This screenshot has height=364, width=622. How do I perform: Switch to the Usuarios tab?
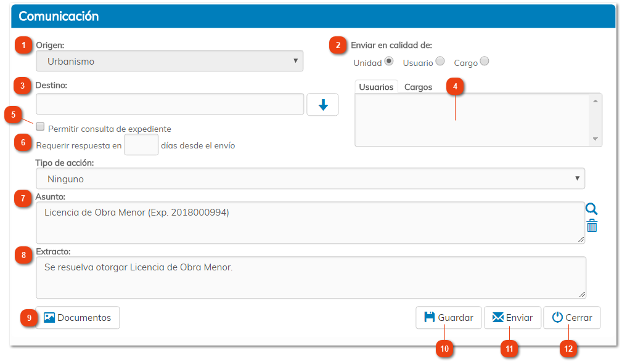377,87
